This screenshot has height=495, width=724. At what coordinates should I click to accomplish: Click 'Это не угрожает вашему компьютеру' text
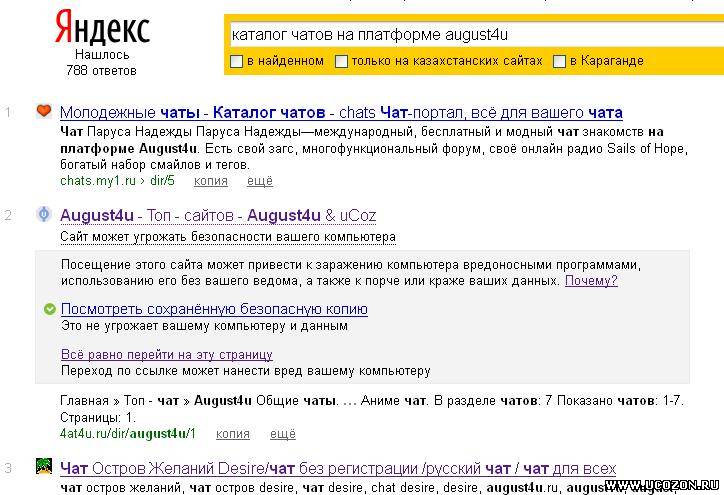point(205,326)
